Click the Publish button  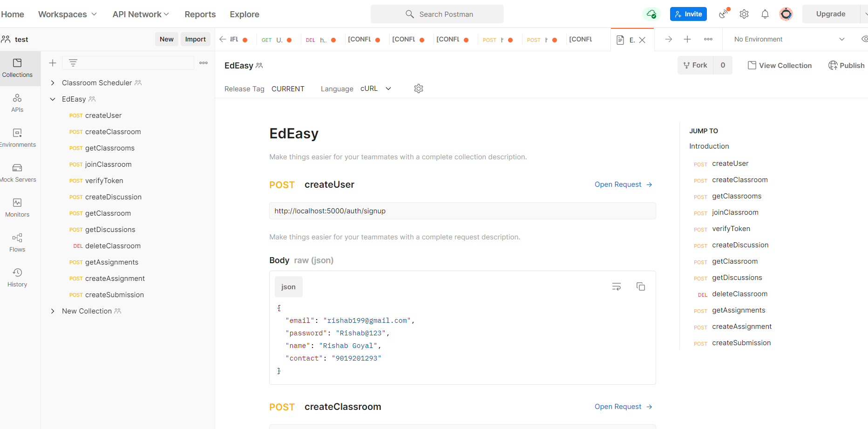[x=847, y=65]
